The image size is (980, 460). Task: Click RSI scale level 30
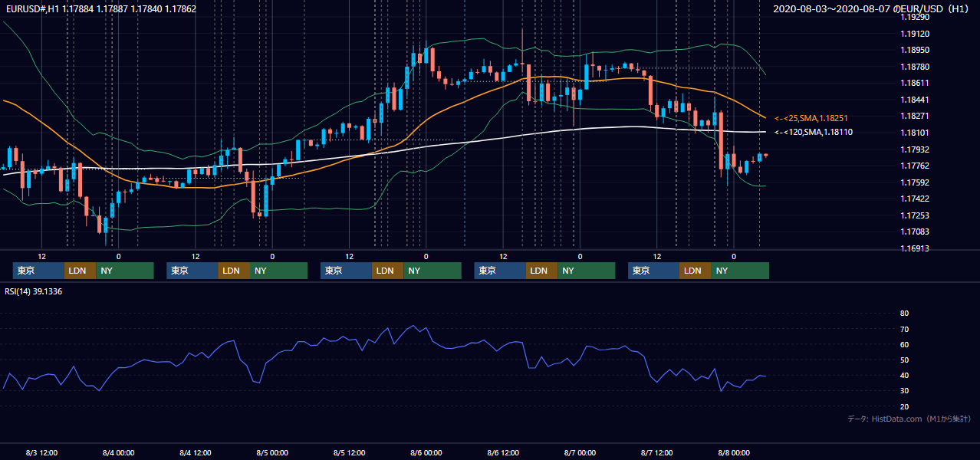904,391
